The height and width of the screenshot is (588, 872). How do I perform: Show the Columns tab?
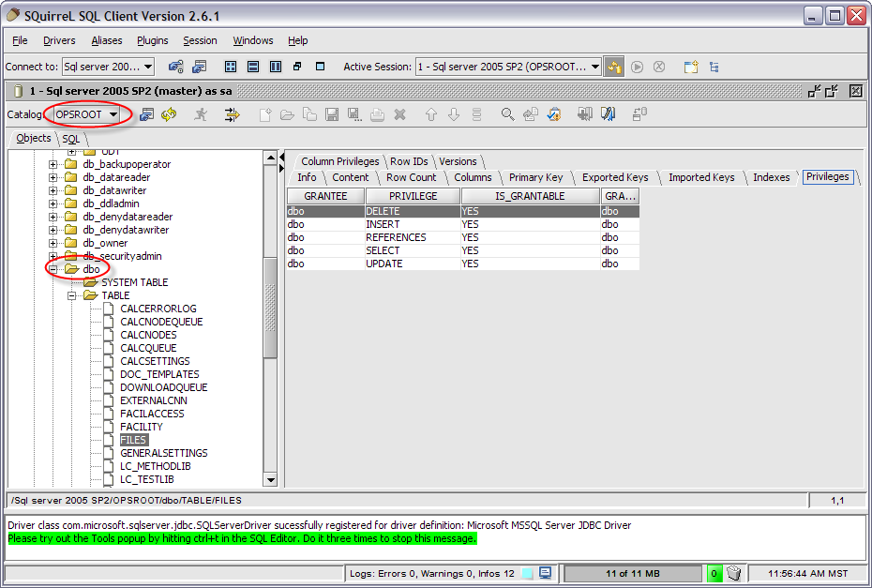tap(473, 177)
